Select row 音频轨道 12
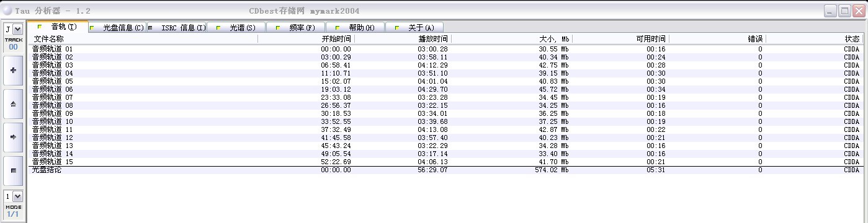Screen dimensions: 868x223 [x=445, y=138]
